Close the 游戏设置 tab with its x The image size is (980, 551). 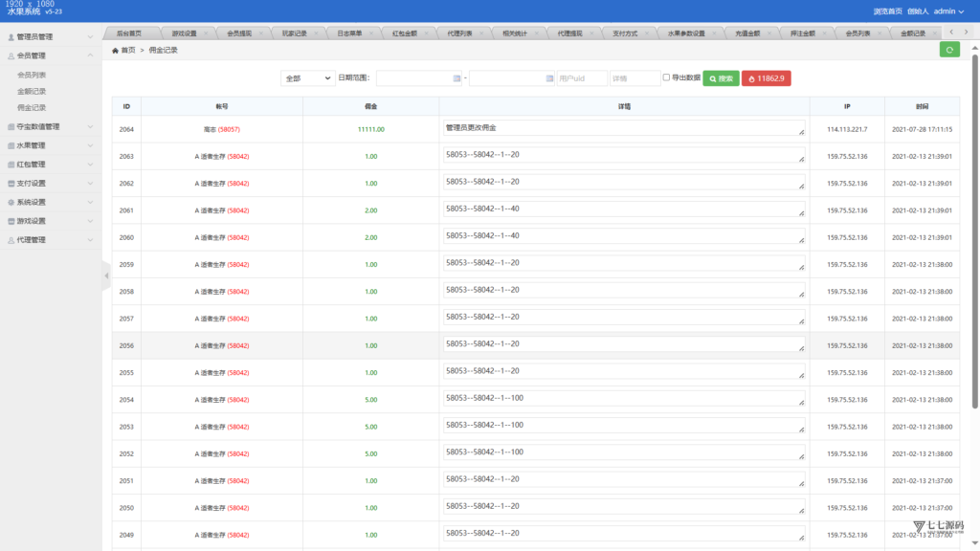coord(206,33)
